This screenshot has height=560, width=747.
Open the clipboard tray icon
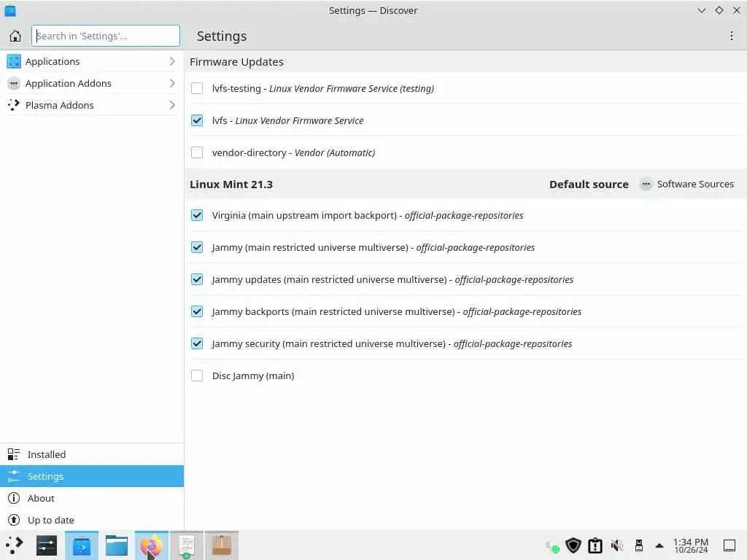point(595,545)
